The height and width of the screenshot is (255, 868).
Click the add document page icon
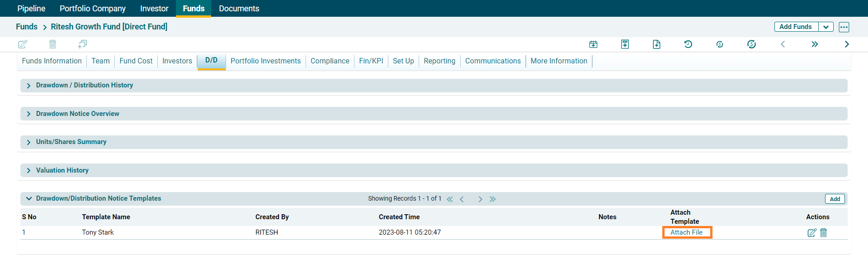pos(656,44)
